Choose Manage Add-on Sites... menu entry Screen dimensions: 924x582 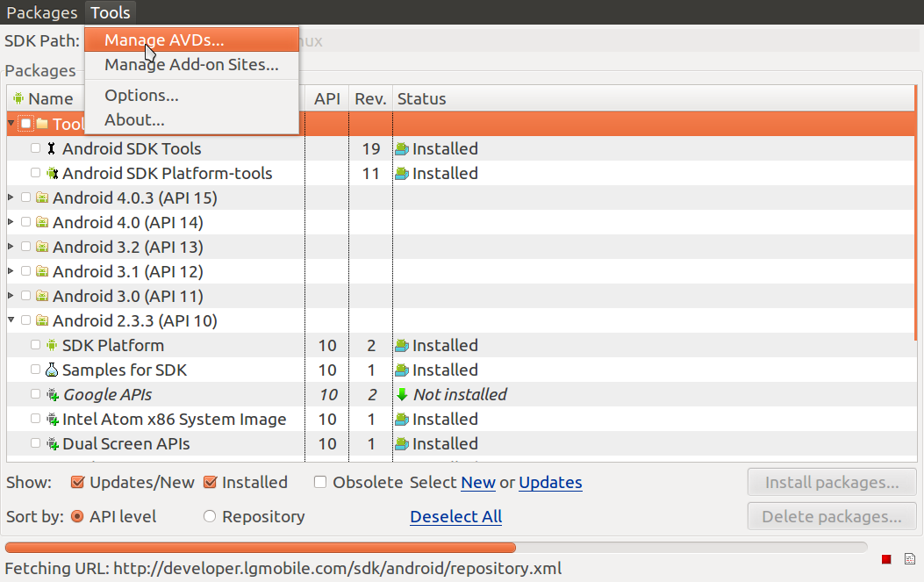point(191,65)
